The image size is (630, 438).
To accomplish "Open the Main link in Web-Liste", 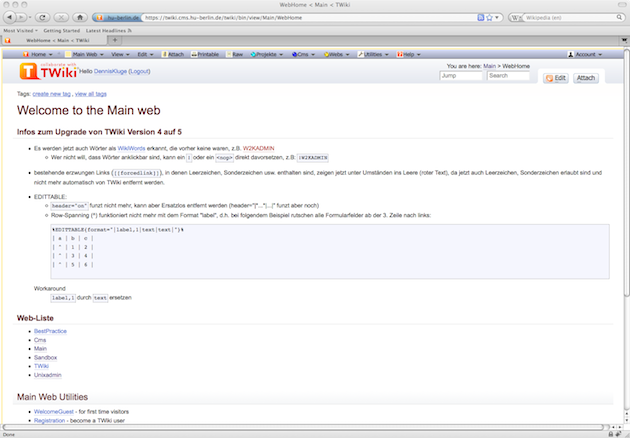I will click(x=40, y=349).
